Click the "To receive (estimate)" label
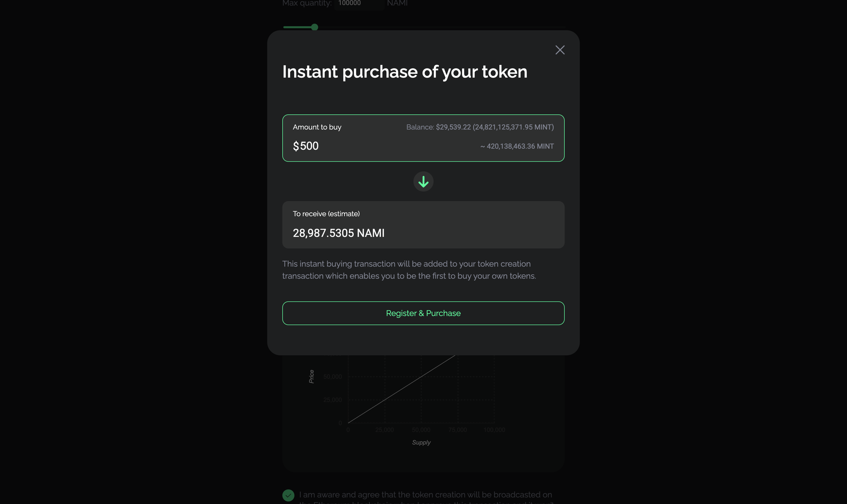 point(326,214)
